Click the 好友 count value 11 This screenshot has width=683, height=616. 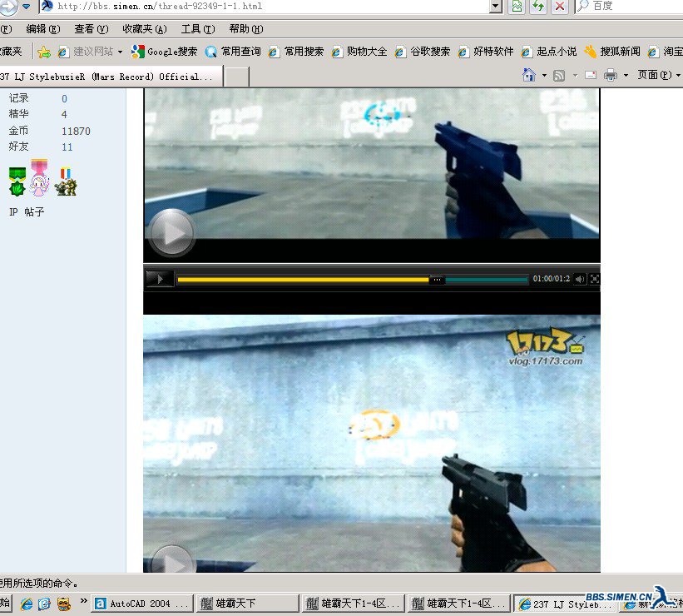(x=67, y=147)
